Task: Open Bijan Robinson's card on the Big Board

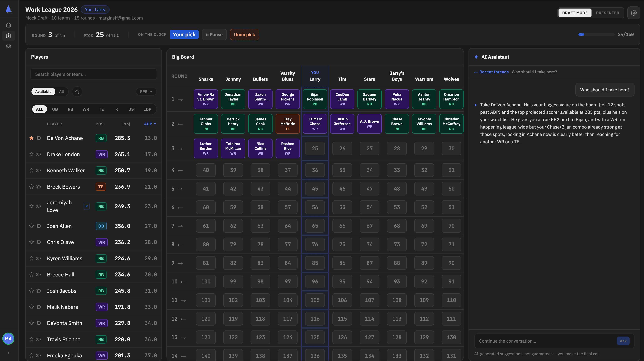Action: pyautogui.click(x=315, y=99)
